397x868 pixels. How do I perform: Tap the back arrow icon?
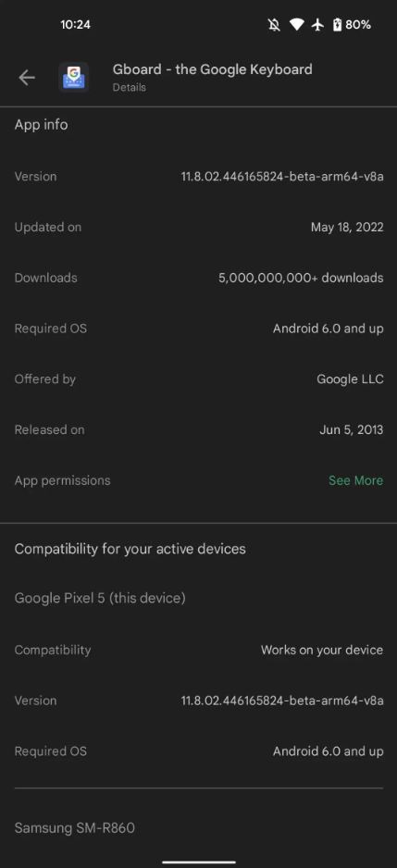(27, 78)
